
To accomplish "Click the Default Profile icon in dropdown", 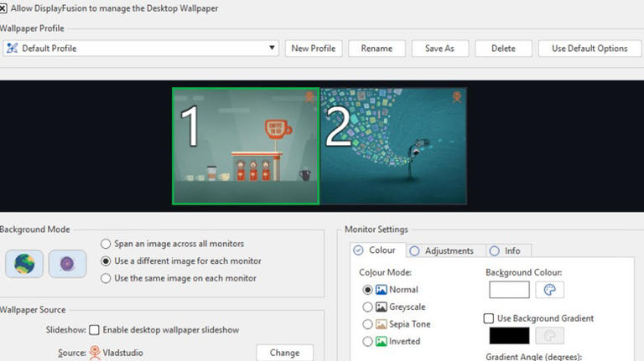I will point(13,48).
